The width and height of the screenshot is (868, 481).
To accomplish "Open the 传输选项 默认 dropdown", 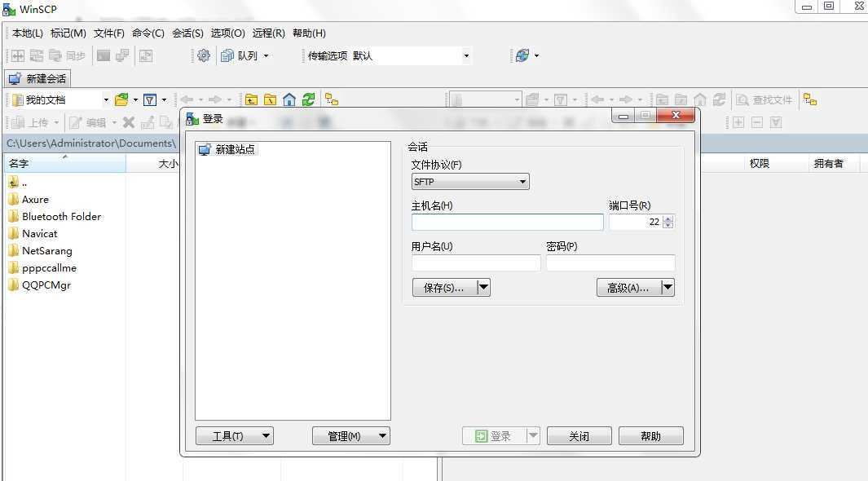I will point(466,55).
